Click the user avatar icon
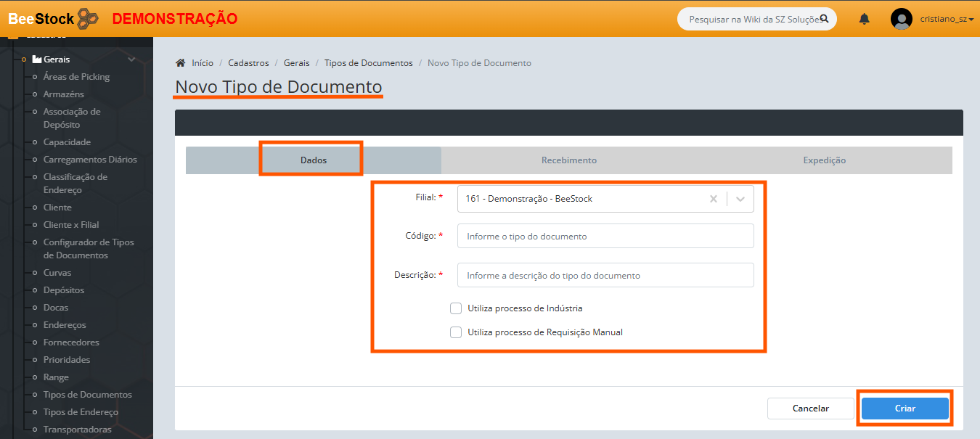 click(x=901, y=20)
